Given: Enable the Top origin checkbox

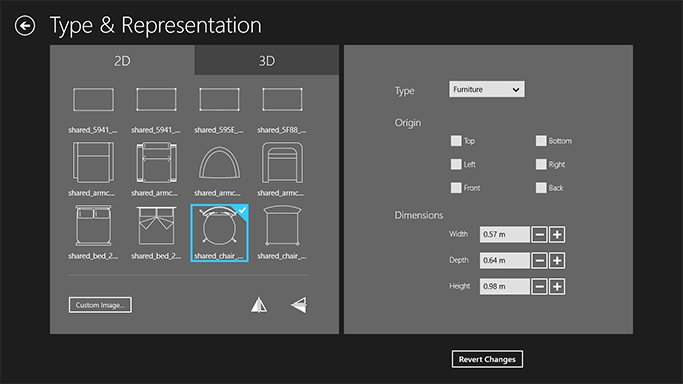Looking at the screenshot, I should pyautogui.click(x=456, y=141).
